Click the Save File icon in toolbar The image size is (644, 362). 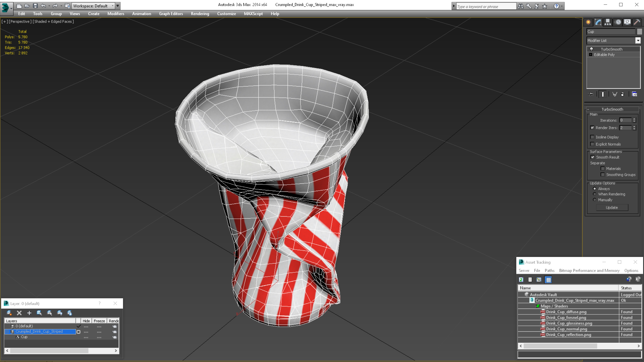[35, 6]
